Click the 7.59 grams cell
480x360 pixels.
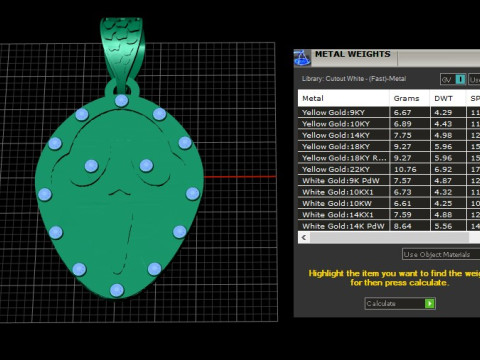tap(410, 215)
